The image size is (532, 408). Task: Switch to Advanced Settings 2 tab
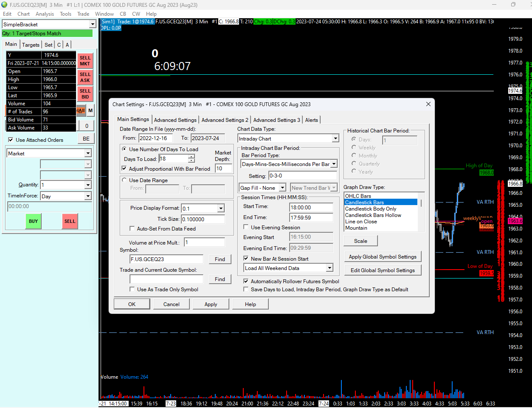tap(225, 120)
